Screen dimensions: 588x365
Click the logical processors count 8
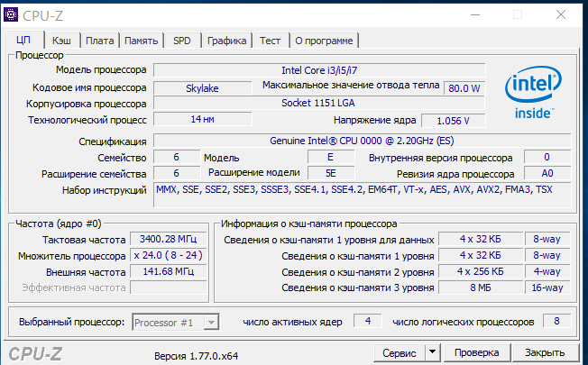(556, 321)
